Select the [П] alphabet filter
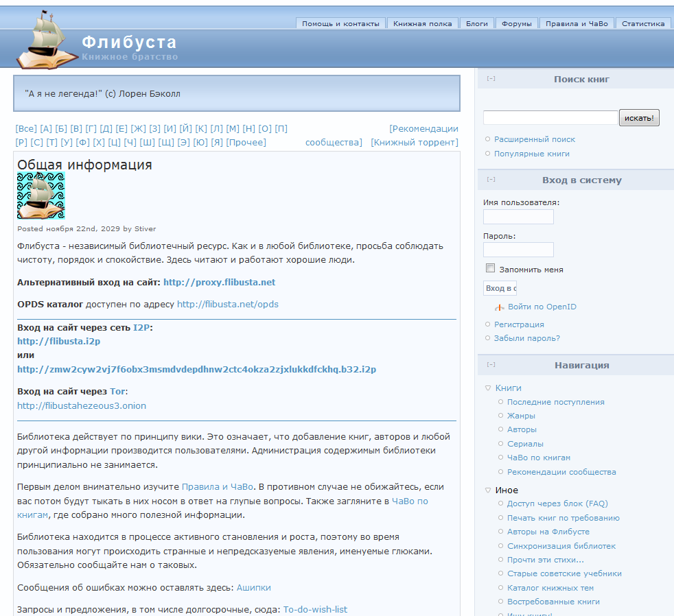 281,129
